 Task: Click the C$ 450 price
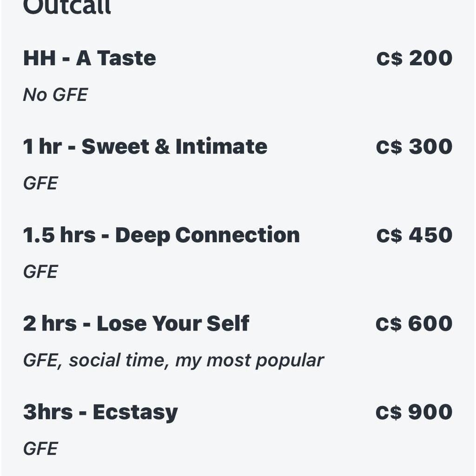[x=414, y=235]
